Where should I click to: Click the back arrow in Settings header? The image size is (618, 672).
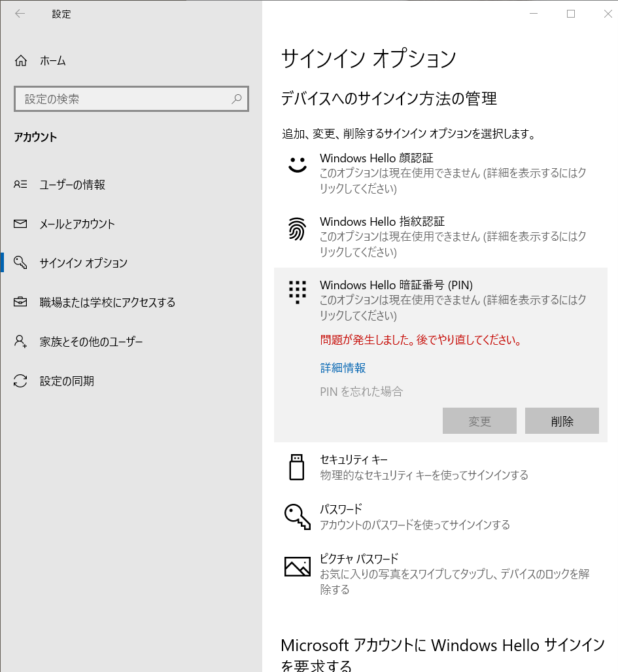[x=20, y=14]
